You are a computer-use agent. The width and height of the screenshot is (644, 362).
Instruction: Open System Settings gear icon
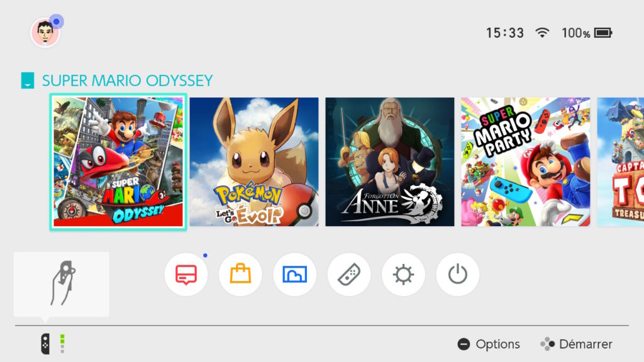click(403, 275)
